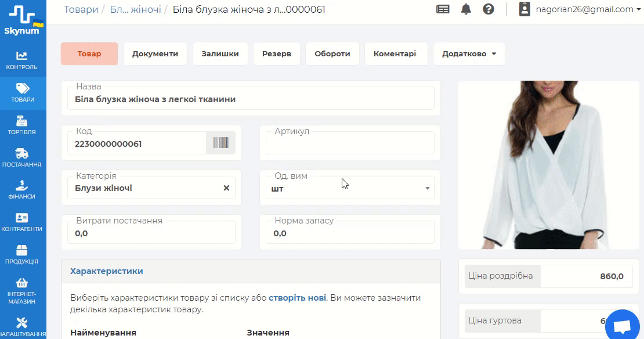
Task: Click the barcode generator icon
Action: click(x=220, y=143)
